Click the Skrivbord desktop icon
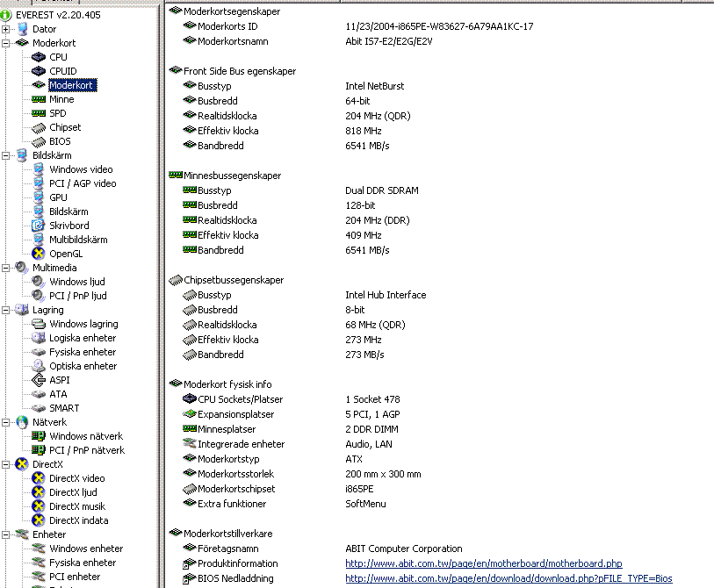The width and height of the screenshot is (714, 588). point(39,226)
